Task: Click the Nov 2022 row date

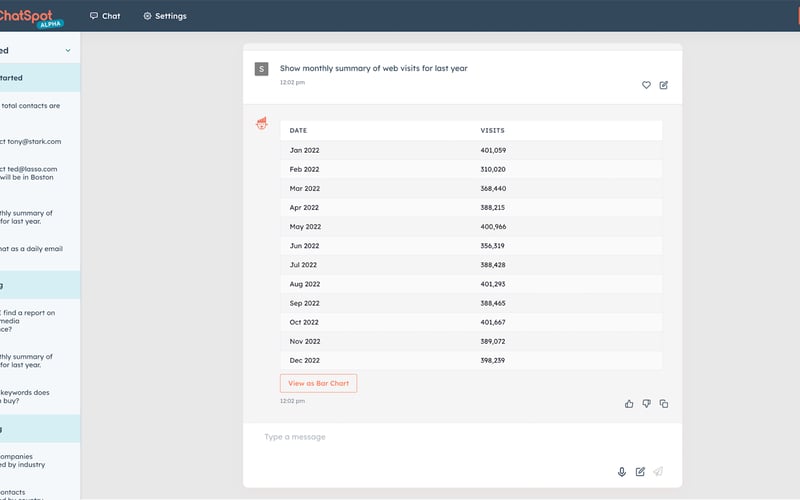Action: 305,341
